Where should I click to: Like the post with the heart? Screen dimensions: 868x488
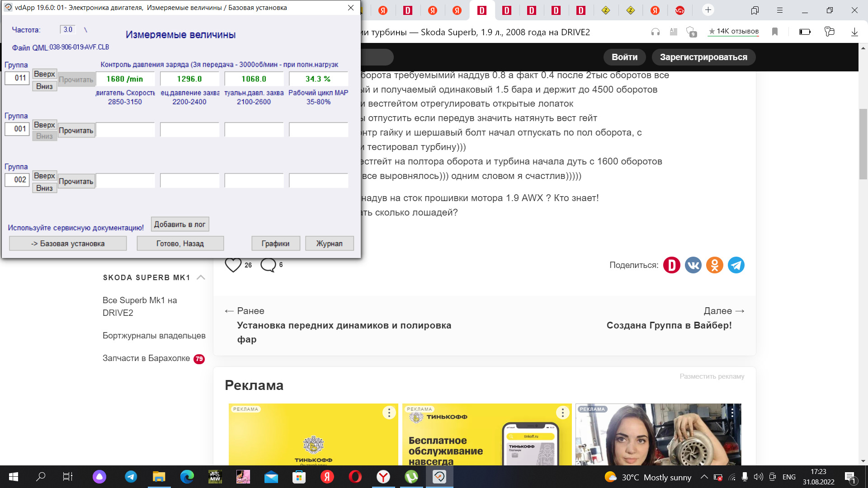[233, 265]
